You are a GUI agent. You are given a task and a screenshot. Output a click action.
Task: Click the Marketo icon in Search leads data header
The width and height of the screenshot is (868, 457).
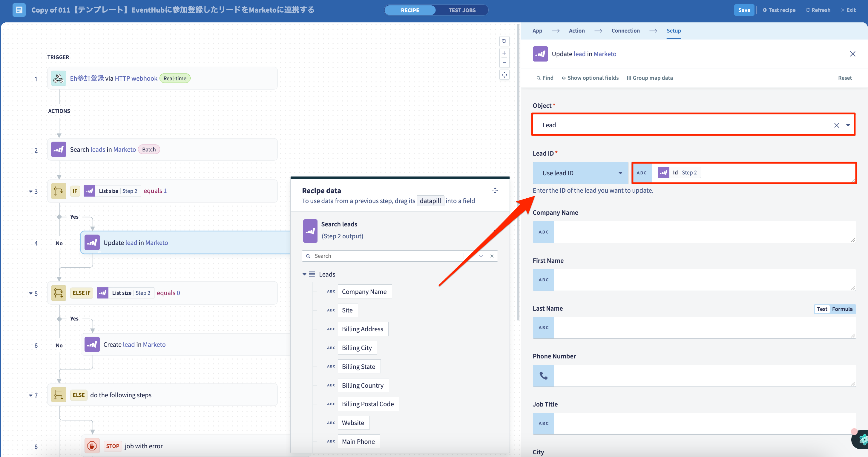[310, 231]
